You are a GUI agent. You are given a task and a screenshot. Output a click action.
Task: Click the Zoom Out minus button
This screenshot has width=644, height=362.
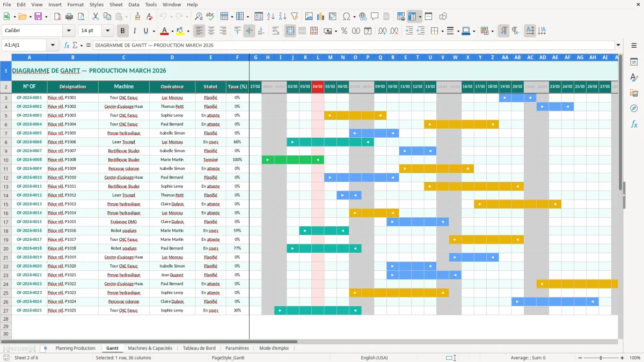[x=580, y=358]
